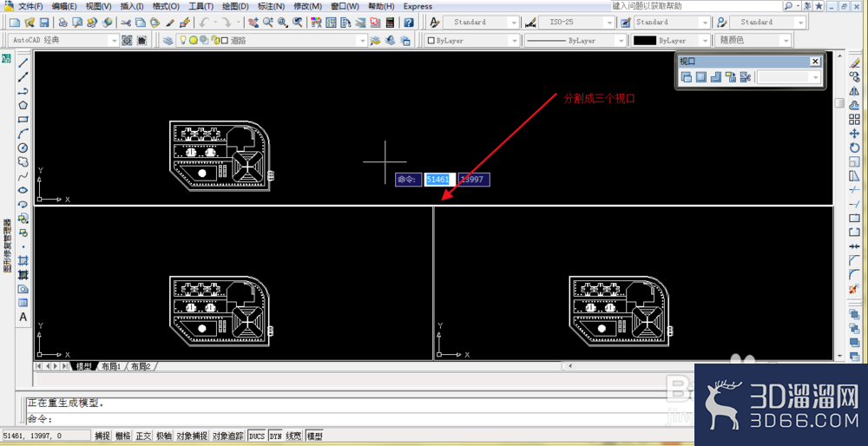The width and height of the screenshot is (868, 446).
Task: Click the Save file icon
Action: tap(44, 23)
